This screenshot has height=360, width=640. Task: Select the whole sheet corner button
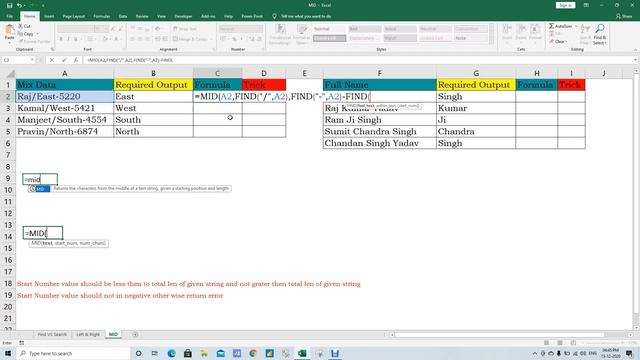pos(10,73)
